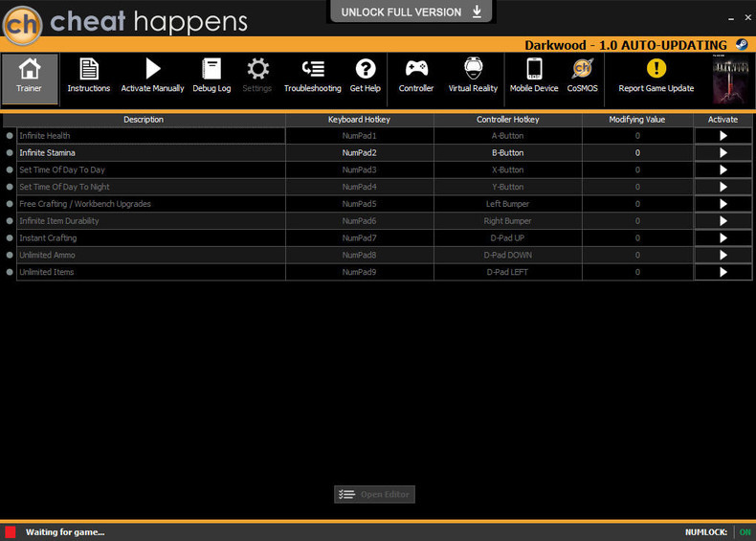
Task: Activate Unlimited Ammo arrow
Action: (x=723, y=255)
